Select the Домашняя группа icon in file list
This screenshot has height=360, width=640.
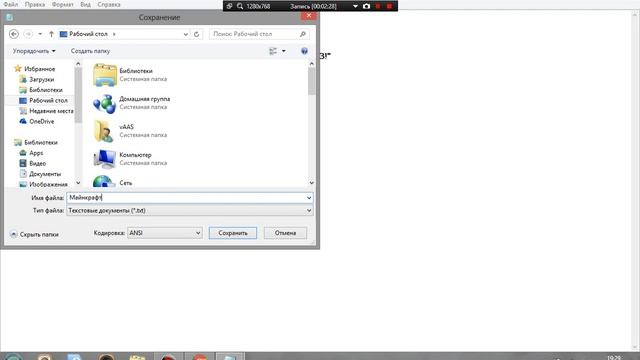[104, 103]
